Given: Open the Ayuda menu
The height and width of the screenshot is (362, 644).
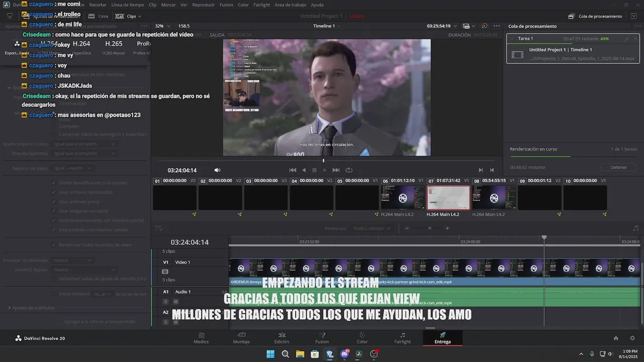Looking at the screenshot, I should (317, 5).
